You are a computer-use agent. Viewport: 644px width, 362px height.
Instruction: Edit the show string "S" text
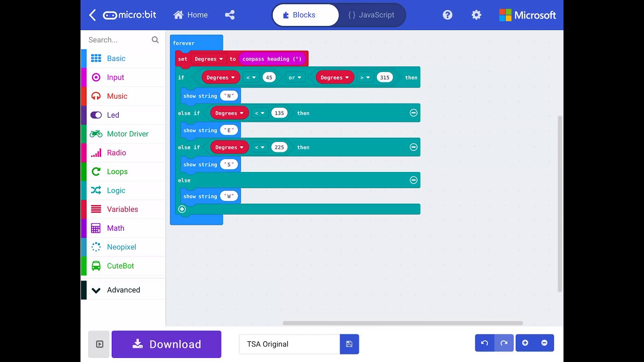(x=229, y=164)
